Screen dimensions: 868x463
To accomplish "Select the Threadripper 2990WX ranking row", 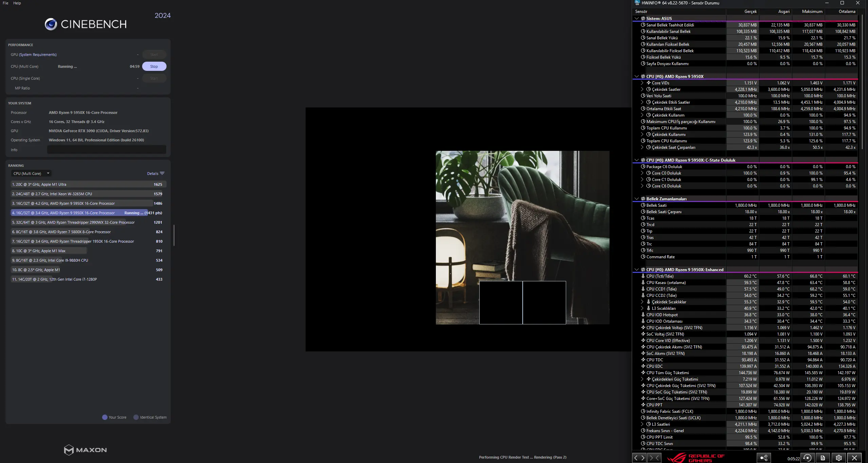I will click(x=88, y=222).
